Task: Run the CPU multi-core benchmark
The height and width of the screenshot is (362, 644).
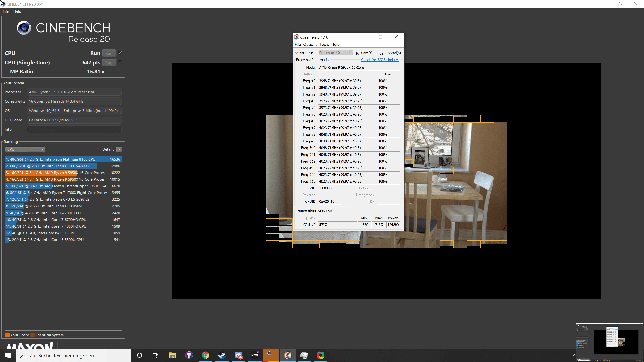Action: (x=109, y=53)
